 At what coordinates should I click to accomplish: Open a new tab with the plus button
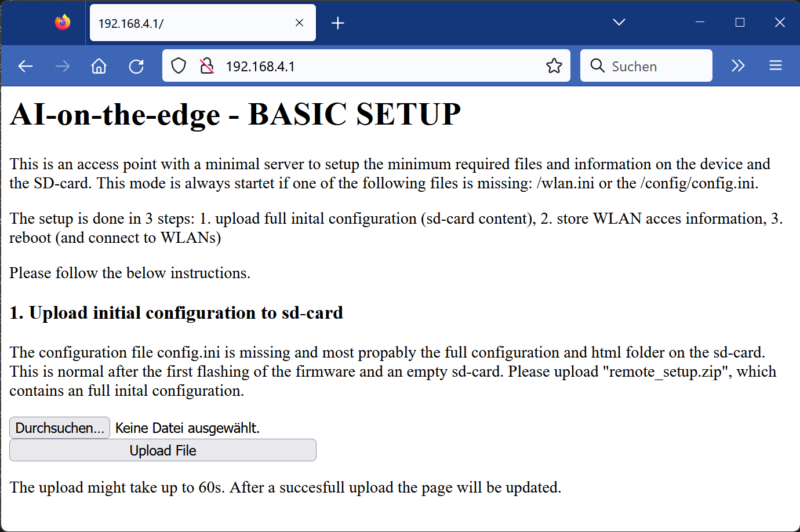click(x=338, y=22)
